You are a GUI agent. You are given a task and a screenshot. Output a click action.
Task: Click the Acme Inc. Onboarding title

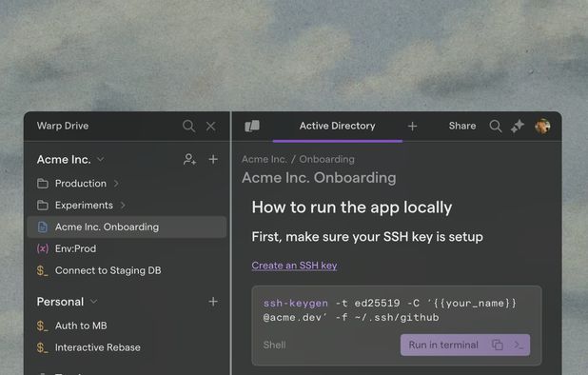pos(319,178)
